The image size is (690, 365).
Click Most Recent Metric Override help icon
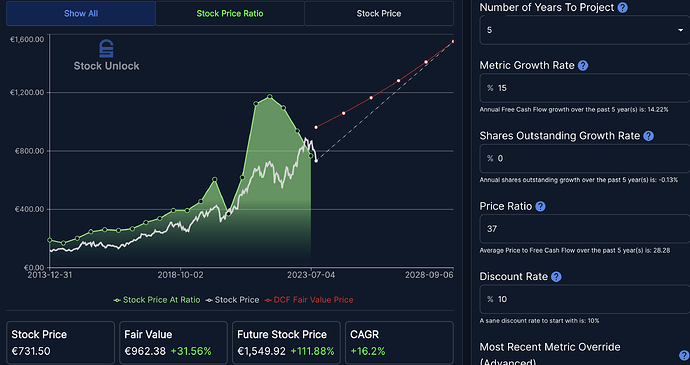[x=684, y=355]
